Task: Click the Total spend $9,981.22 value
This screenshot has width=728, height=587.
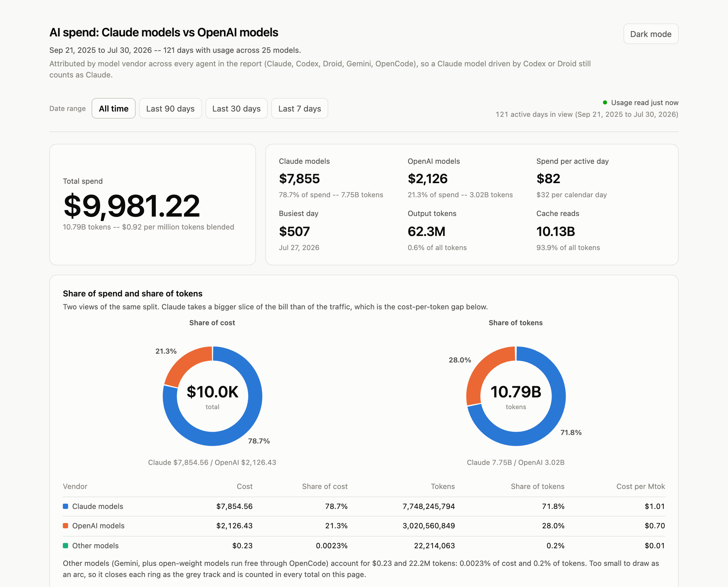Action: [x=132, y=205]
